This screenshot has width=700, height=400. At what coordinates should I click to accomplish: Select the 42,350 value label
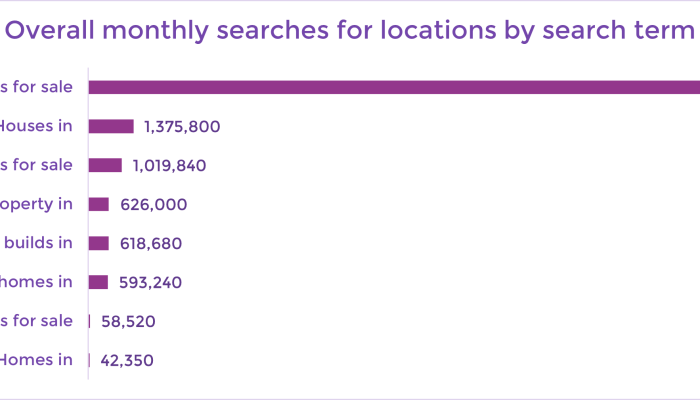click(127, 360)
